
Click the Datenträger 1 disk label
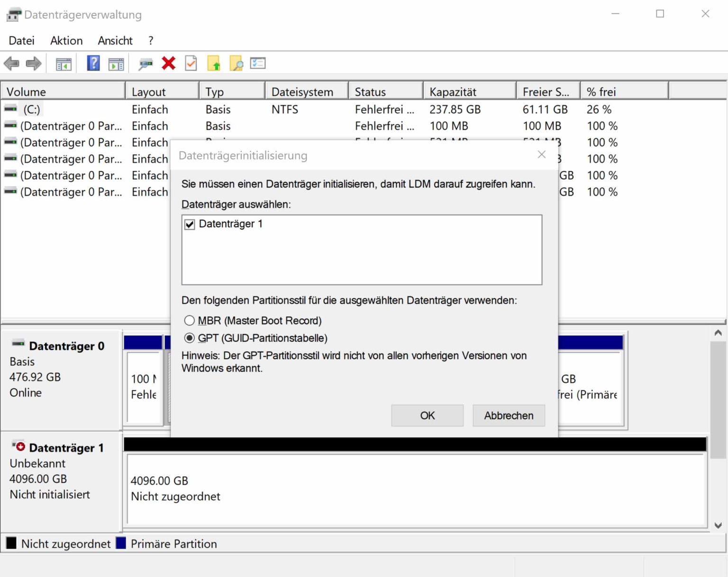(x=66, y=448)
